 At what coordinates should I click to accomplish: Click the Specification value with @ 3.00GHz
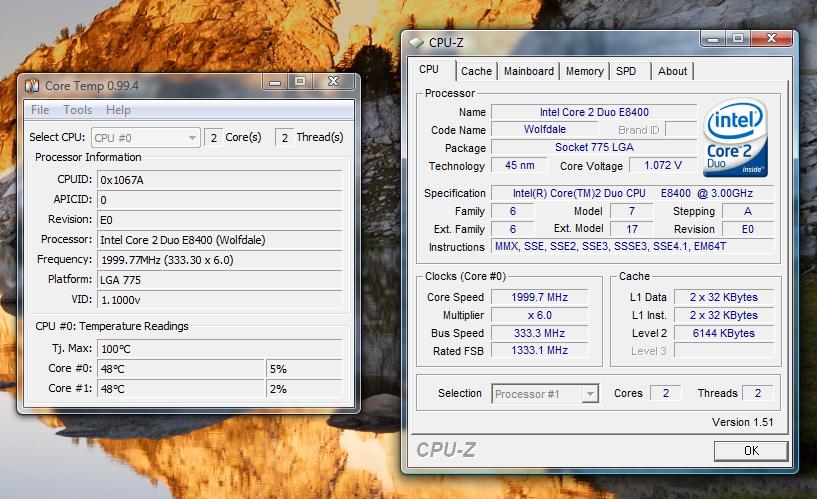tap(633, 193)
